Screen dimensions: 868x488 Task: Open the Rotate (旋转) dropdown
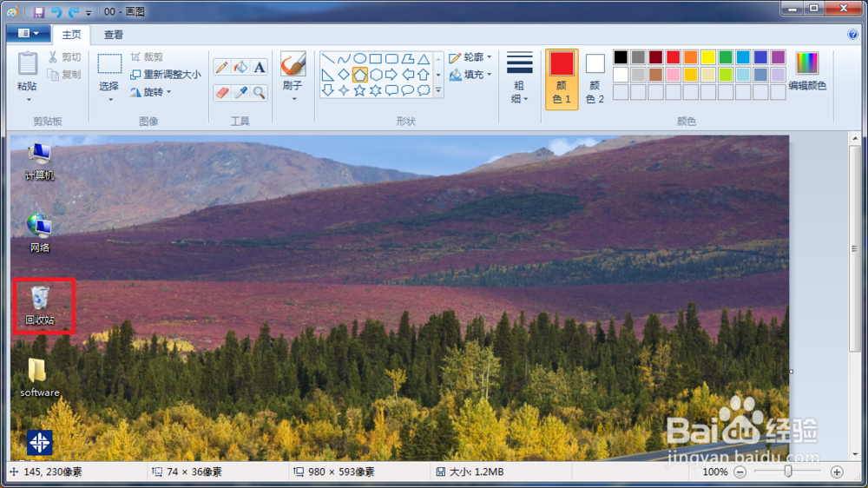pos(150,92)
